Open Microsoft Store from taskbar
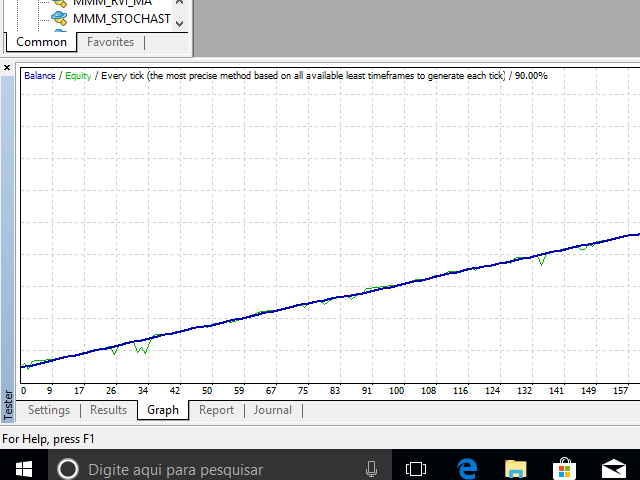This screenshot has width=640, height=480. click(x=564, y=468)
